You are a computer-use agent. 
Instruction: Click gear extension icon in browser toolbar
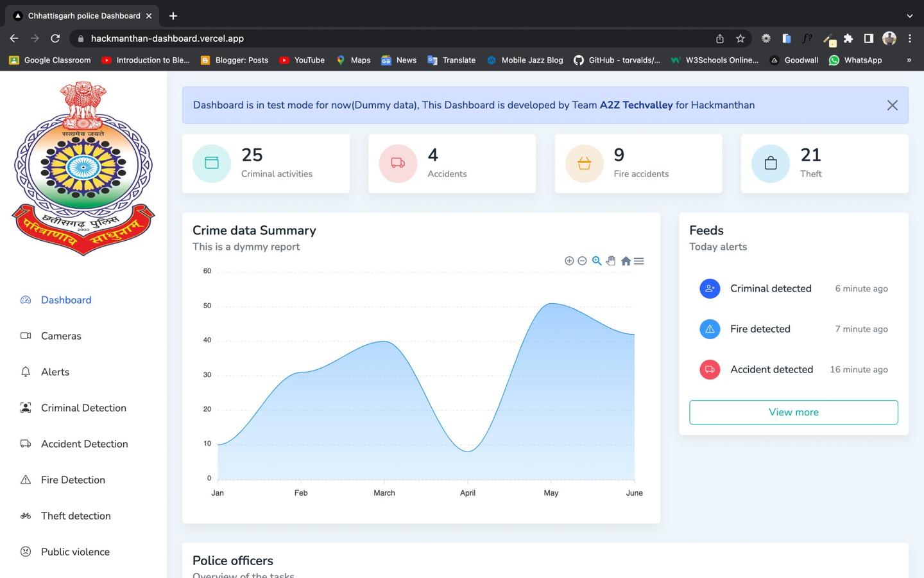click(x=766, y=39)
